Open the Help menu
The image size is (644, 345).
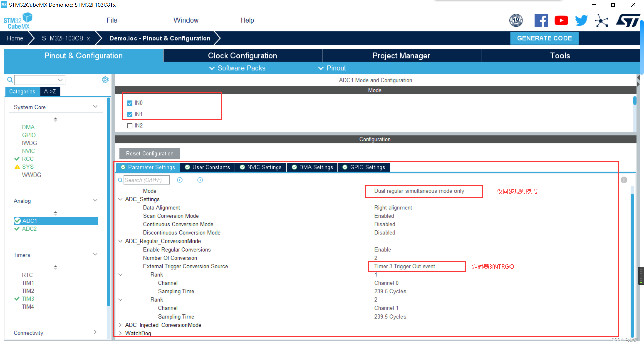pyautogui.click(x=247, y=20)
